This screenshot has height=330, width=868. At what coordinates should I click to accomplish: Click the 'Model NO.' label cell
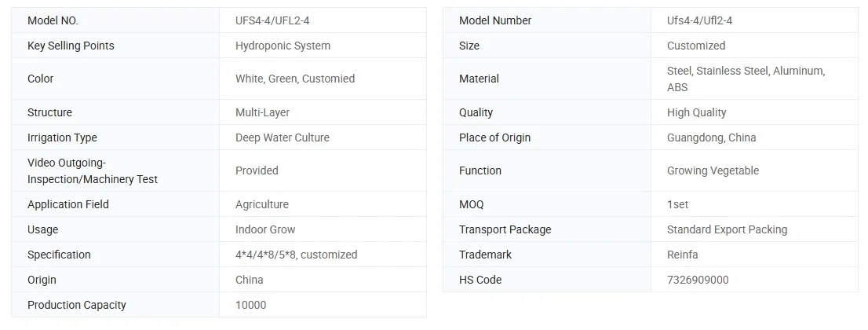tap(53, 20)
